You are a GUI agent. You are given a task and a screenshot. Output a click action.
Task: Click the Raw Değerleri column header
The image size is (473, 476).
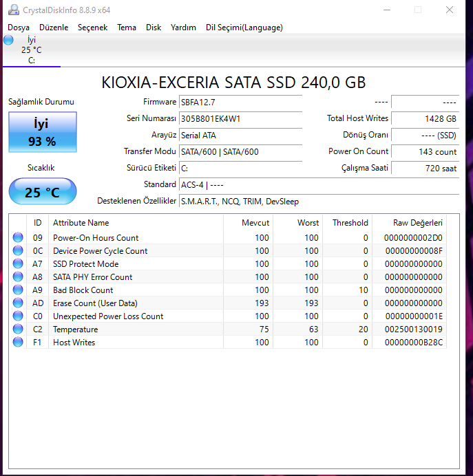point(409,222)
